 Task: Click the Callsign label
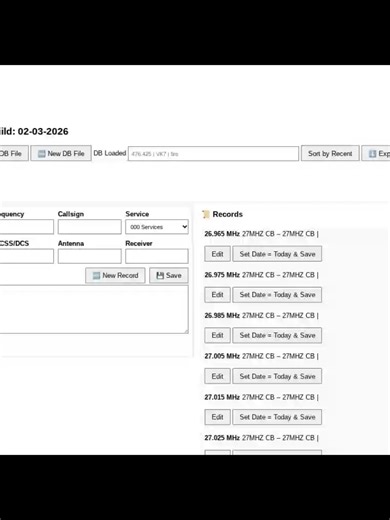[x=71, y=214]
